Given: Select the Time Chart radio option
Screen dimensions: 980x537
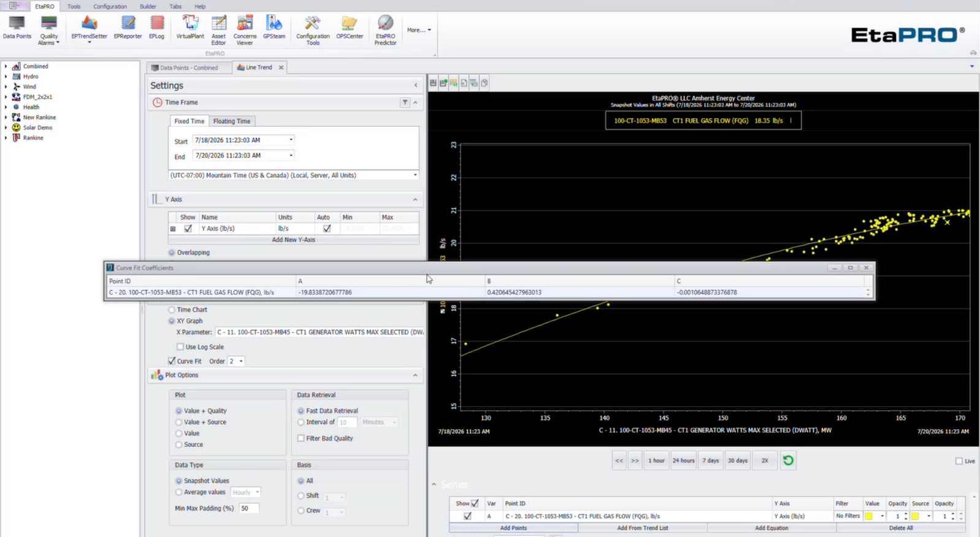Looking at the screenshot, I should click(x=172, y=310).
